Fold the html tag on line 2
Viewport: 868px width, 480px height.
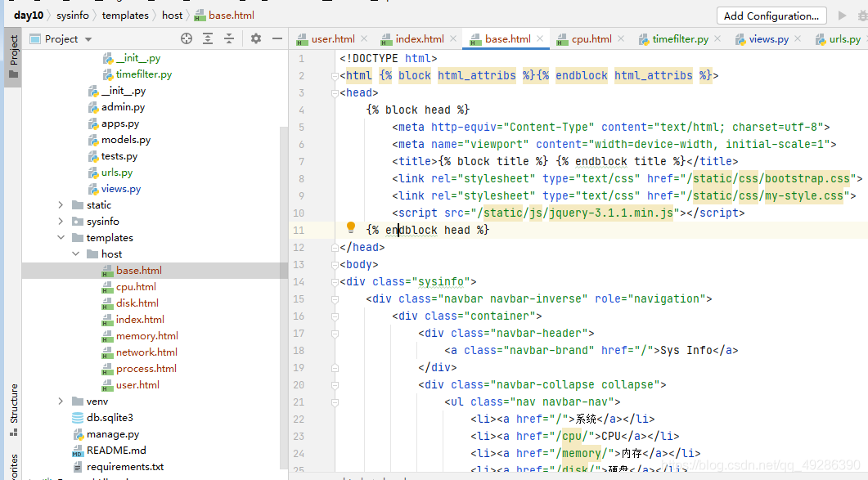pyautogui.click(x=335, y=76)
